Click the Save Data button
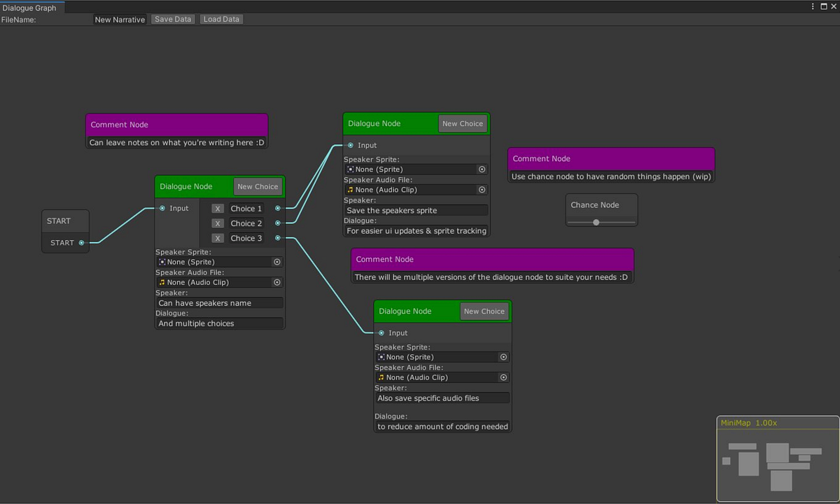 pyautogui.click(x=172, y=19)
